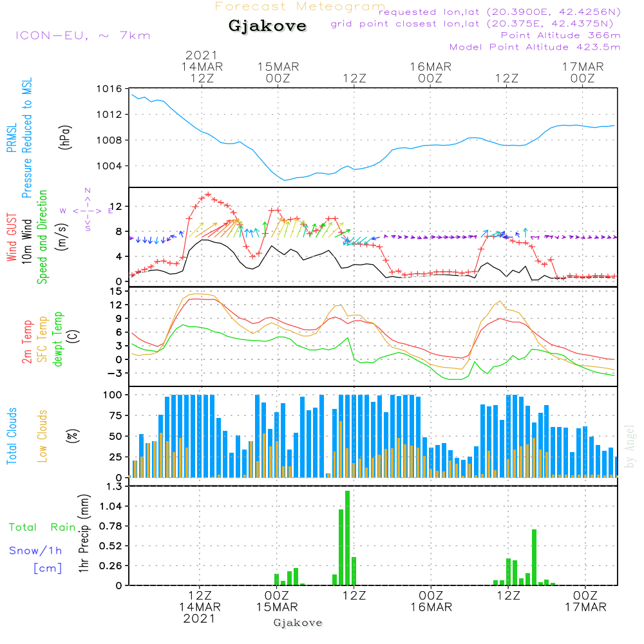Click the '(%)' cloud unit label
Viewport: 644px width, 644px height.
(x=73, y=436)
